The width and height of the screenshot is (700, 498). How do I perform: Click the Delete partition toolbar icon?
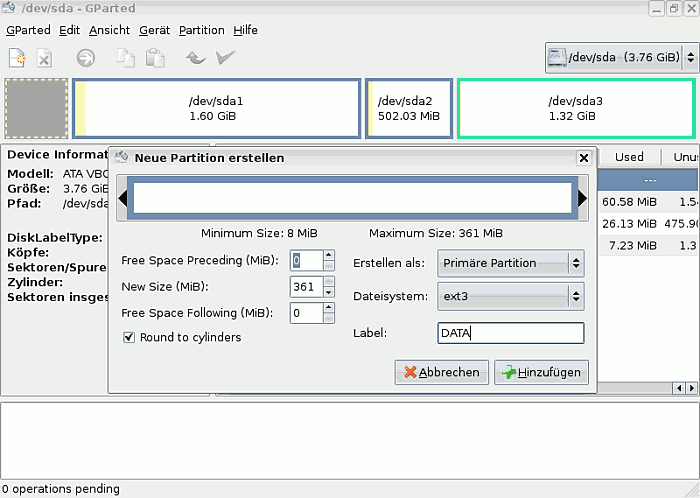click(44, 58)
